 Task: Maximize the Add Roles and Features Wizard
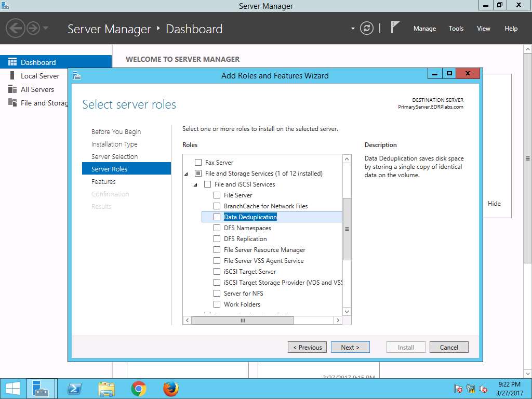point(449,74)
